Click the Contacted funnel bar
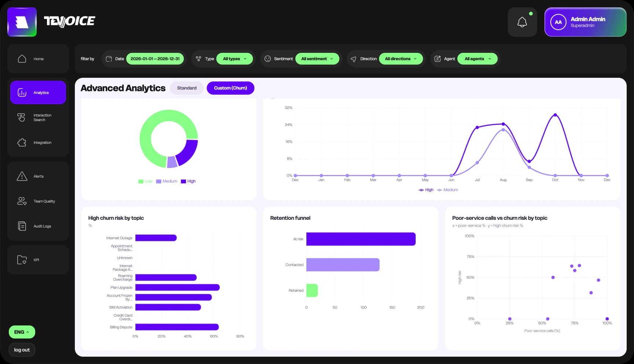 [x=343, y=265]
